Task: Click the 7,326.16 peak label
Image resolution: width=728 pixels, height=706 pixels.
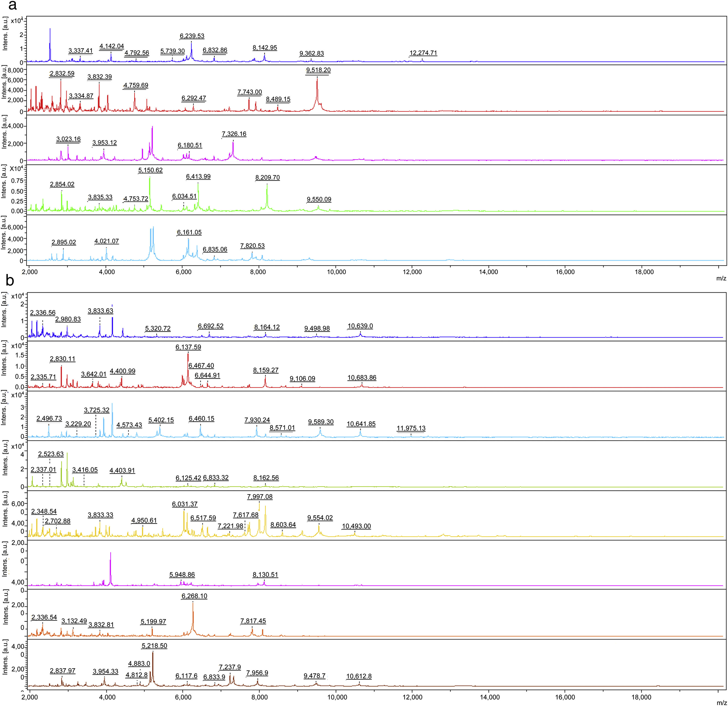Action: pos(234,134)
